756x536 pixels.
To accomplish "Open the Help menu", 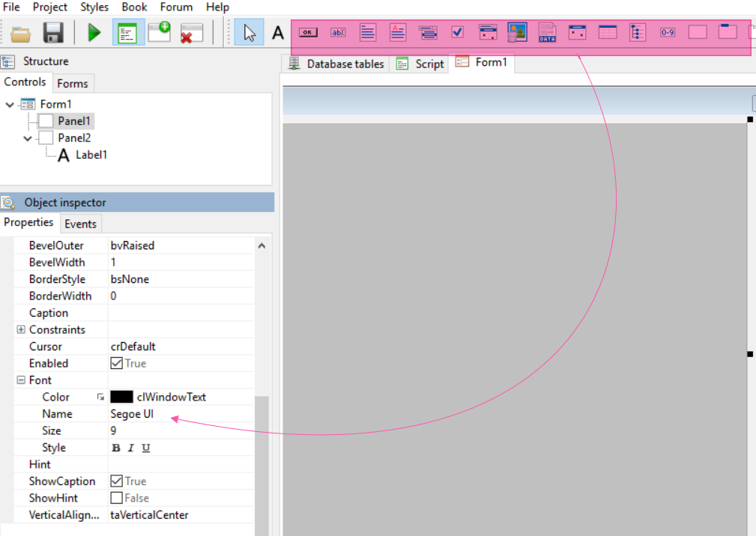I will [x=217, y=7].
